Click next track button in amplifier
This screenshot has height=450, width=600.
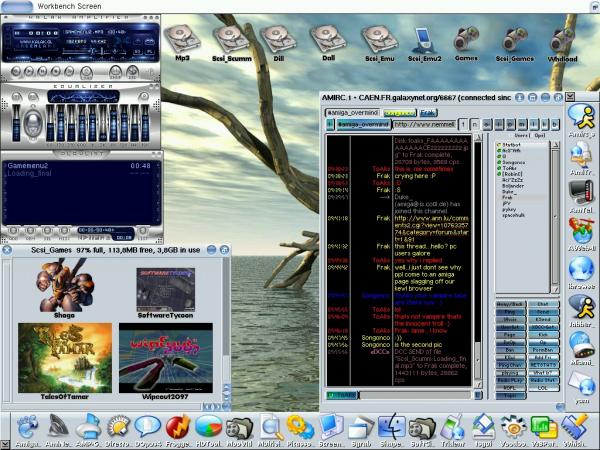[69, 71]
